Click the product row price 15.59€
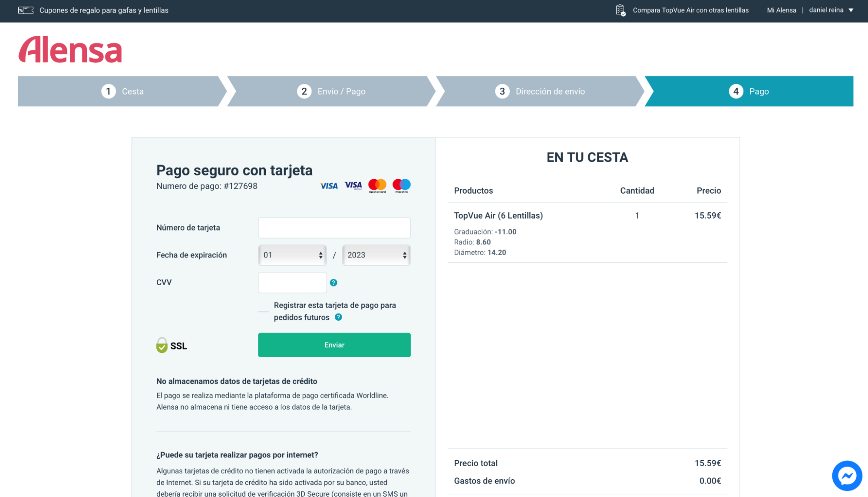The height and width of the screenshot is (497, 868). click(708, 216)
